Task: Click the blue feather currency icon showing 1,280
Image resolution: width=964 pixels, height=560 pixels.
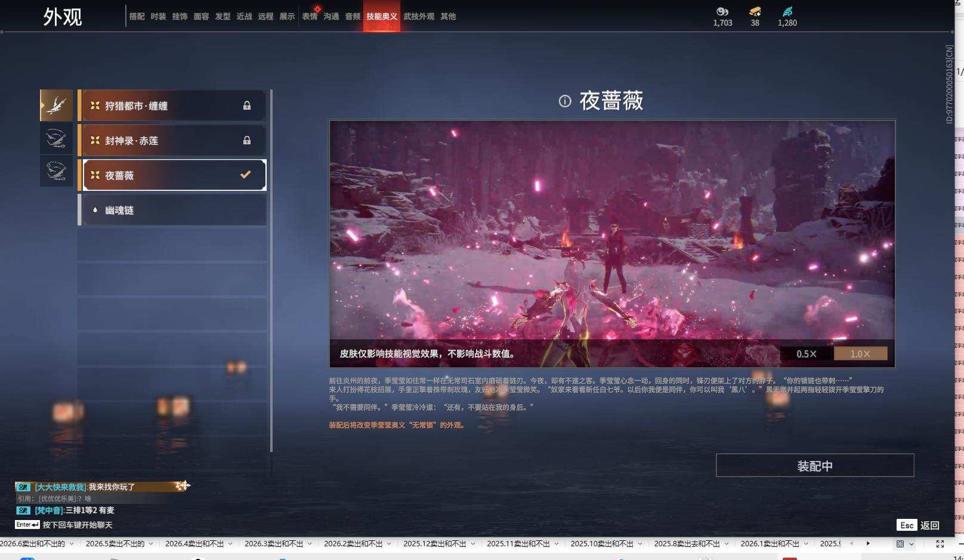Action: pyautogui.click(x=787, y=11)
